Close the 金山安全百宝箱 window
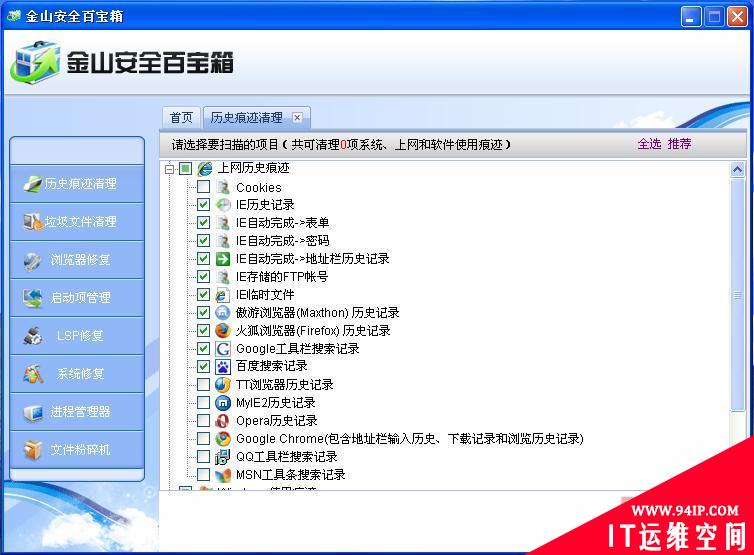Image resolution: width=754 pixels, height=555 pixels. (x=737, y=17)
